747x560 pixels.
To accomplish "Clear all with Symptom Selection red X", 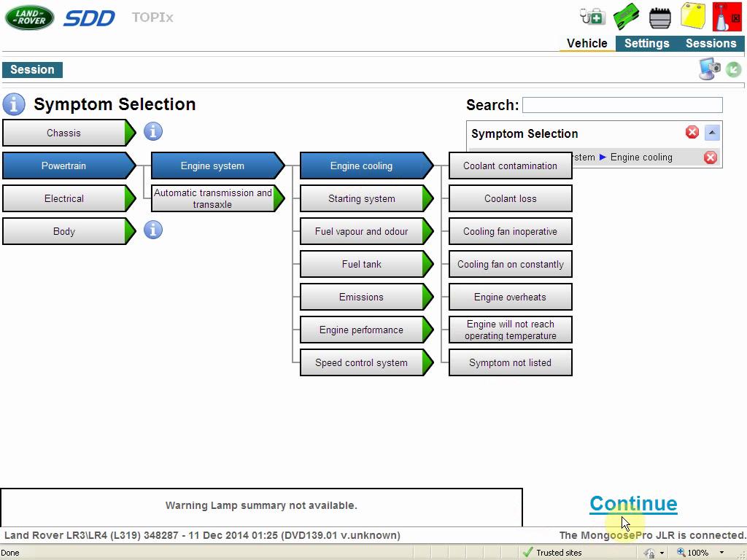I will pos(692,133).
